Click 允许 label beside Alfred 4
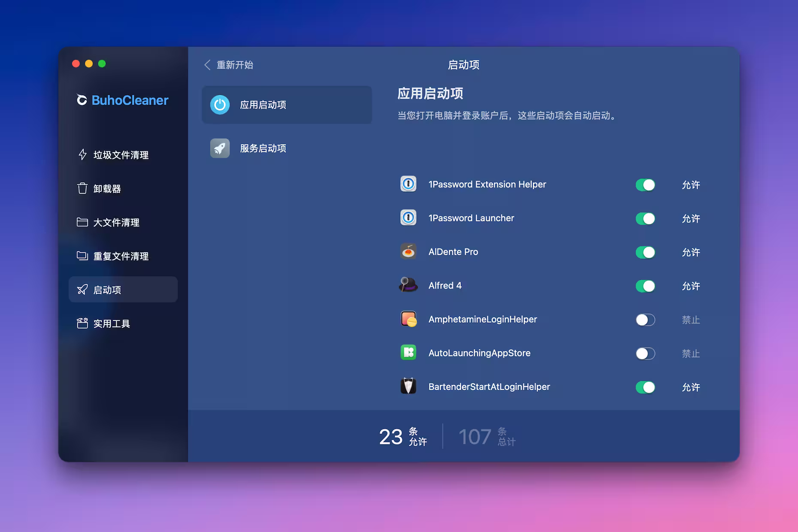Screen dimensions: 798x532 pyautogui.click(x=691, y=286)
